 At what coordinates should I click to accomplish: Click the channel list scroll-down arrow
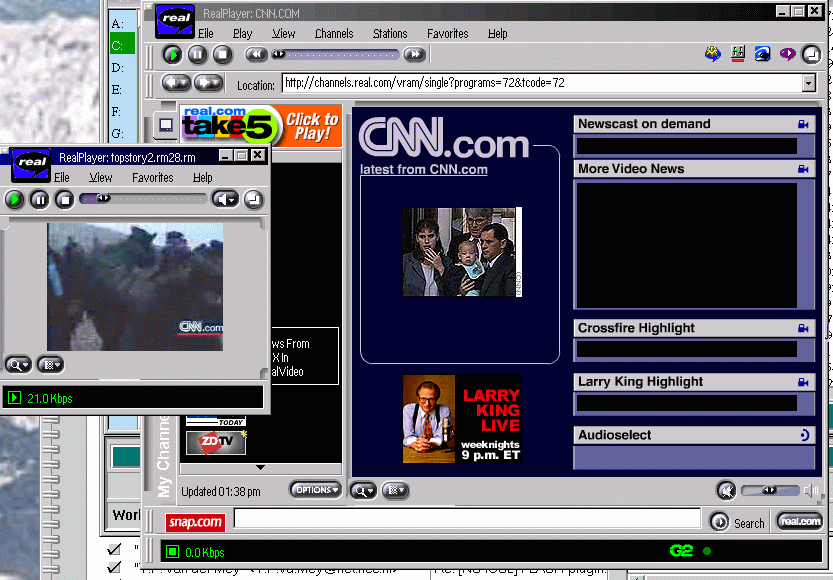pos(260,468)
